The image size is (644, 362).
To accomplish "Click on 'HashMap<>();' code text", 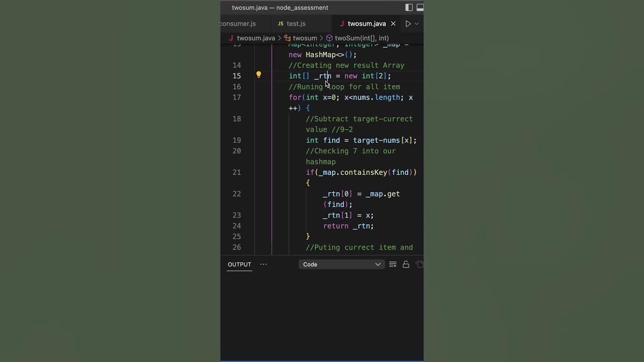I will (x=331, y=55).
